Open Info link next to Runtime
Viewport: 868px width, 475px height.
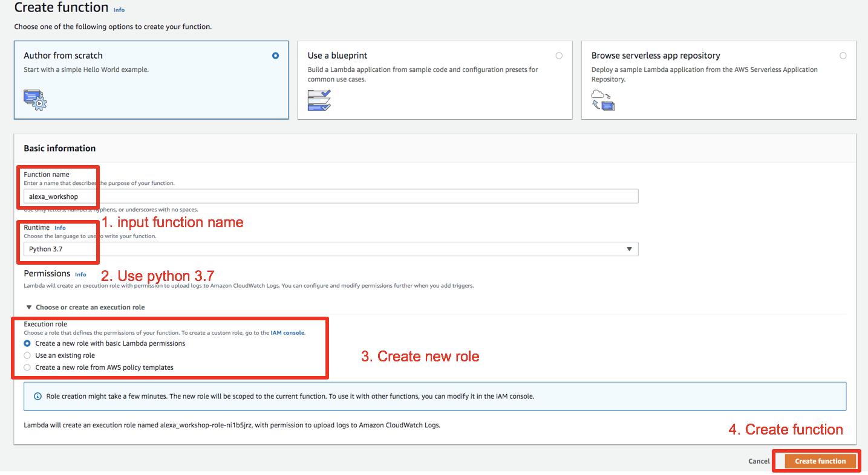[60, 228]
